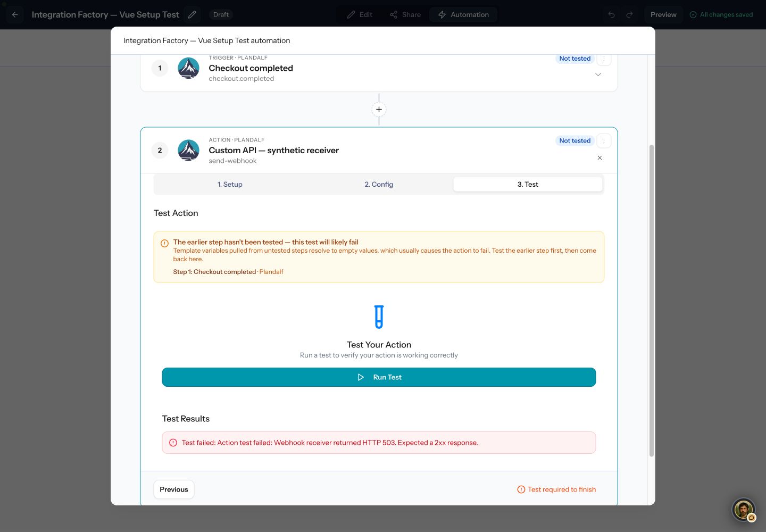
Task: Redo the last change
Action: point(629,14)
